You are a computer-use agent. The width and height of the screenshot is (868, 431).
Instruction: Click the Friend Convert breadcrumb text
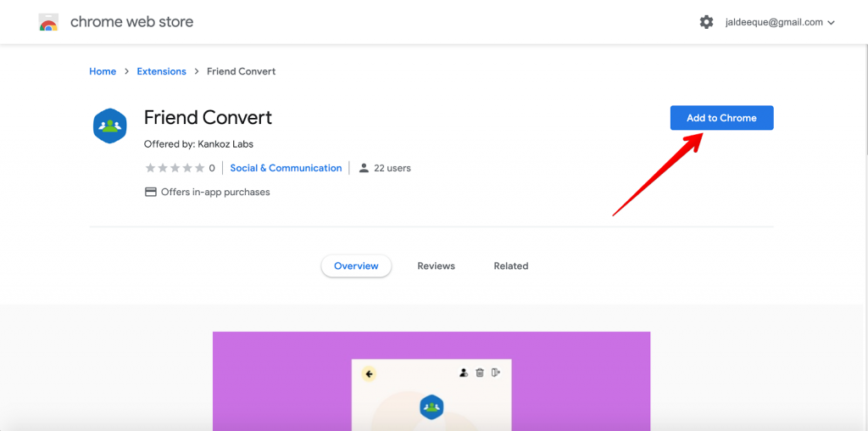242,71
